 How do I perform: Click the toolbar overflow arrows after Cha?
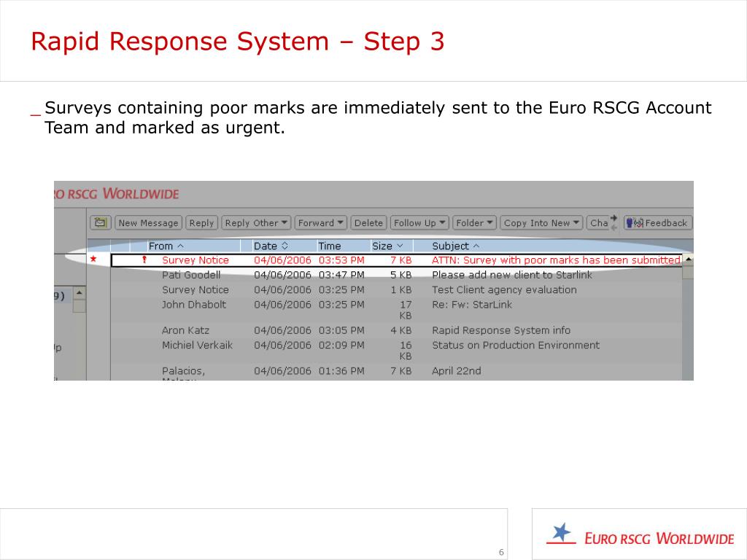pyautogui.click(x=614, y=222)
